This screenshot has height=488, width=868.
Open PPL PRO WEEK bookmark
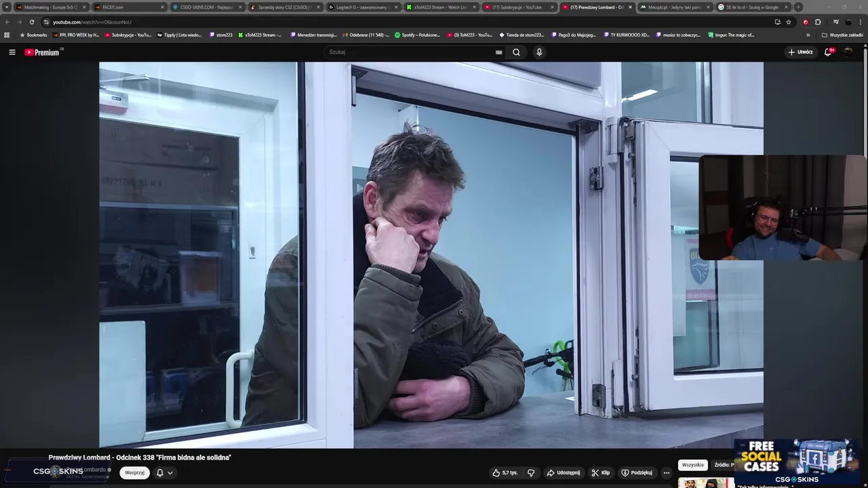[75, 35]
